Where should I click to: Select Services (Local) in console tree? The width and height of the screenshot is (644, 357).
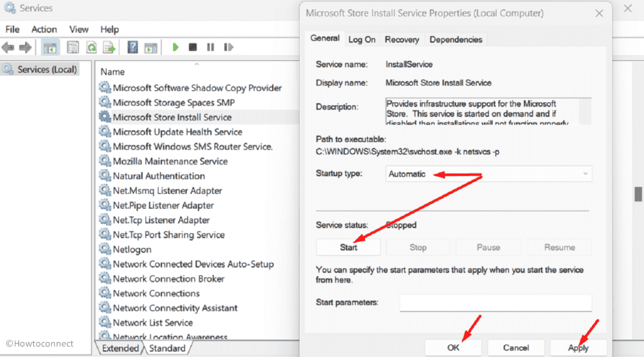pyautogui.click(x=40, y=69)
